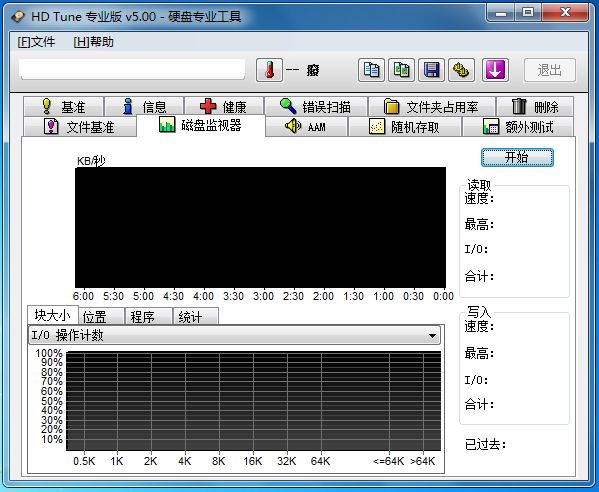The width and height of the screenshot is (599, 492).
Task: Click the thermometer temperature icon
Action: (x=269, y=70)
